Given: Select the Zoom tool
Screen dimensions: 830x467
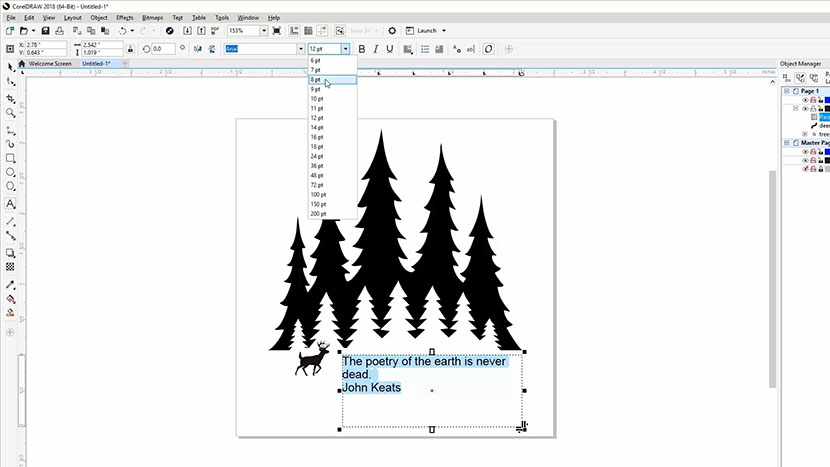Looking at the screenshot, I should click(11, 113).
